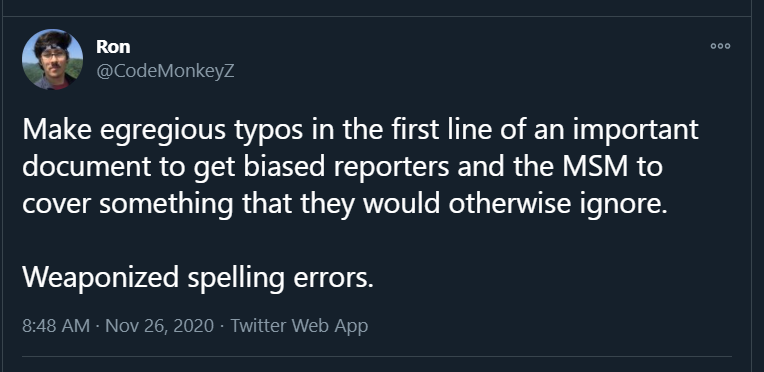Click the word "reporters" in the tweet
The height and width of the screenshot is (372, 764).
pos(391,168)
